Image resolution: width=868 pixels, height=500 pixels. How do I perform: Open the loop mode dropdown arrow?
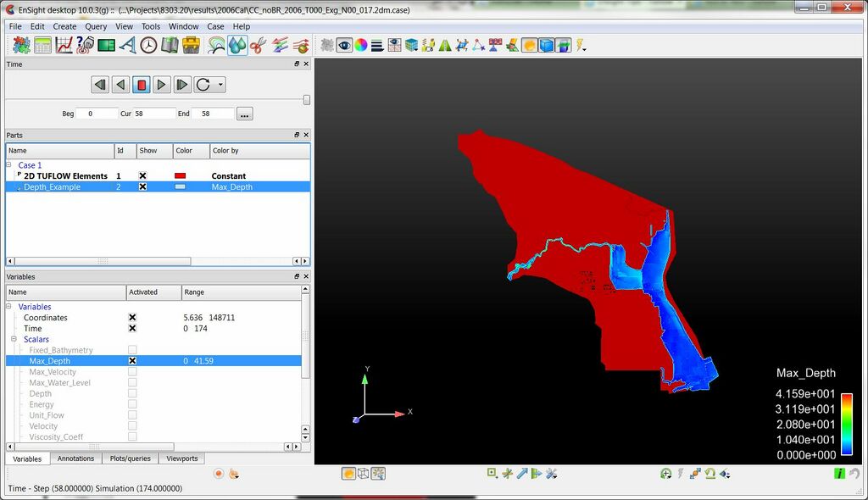[x=221, y=85]
